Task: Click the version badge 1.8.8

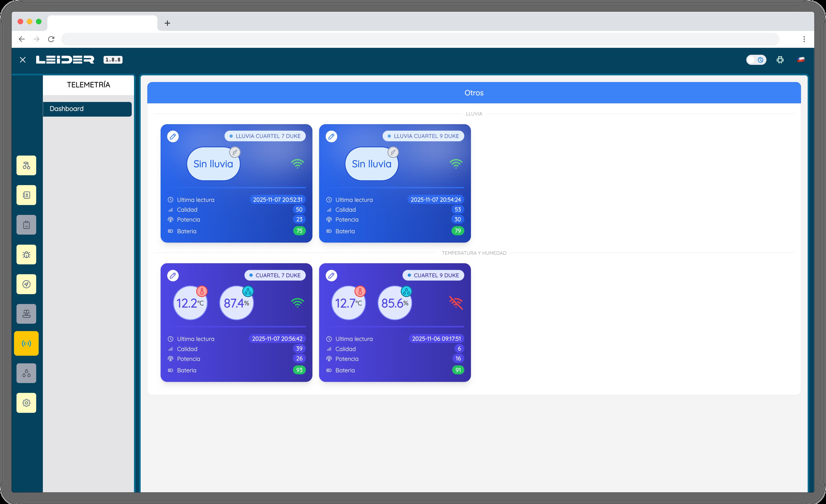Action: [113, 60]
